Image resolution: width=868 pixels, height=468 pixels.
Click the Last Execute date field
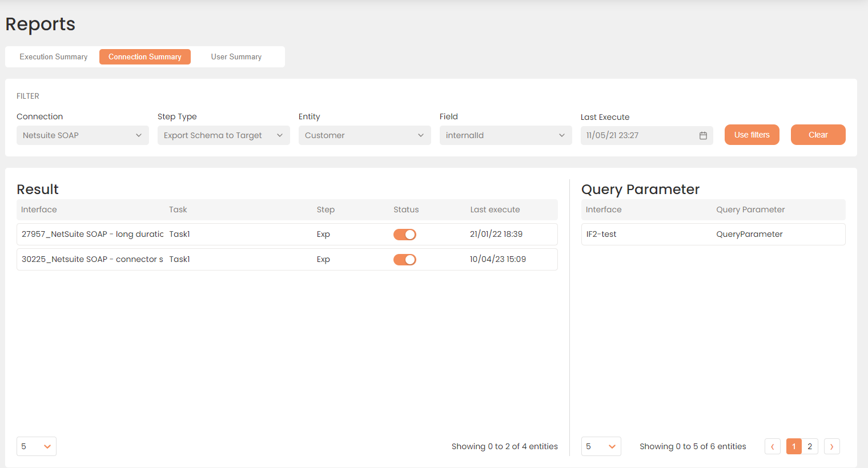(x=647, y=135)
